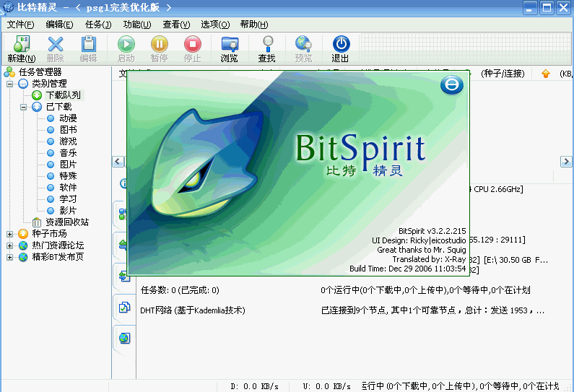Click the globe side tab icon

point(124,338)
